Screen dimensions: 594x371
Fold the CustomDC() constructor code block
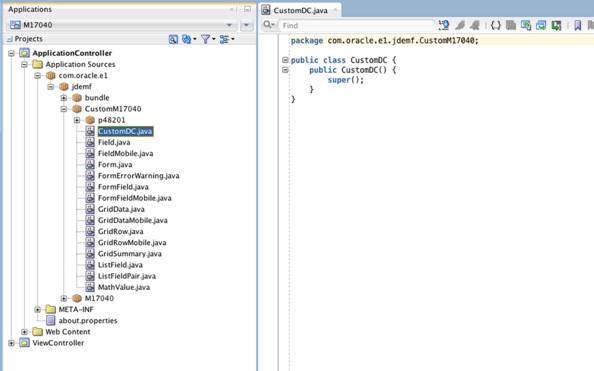285,70
